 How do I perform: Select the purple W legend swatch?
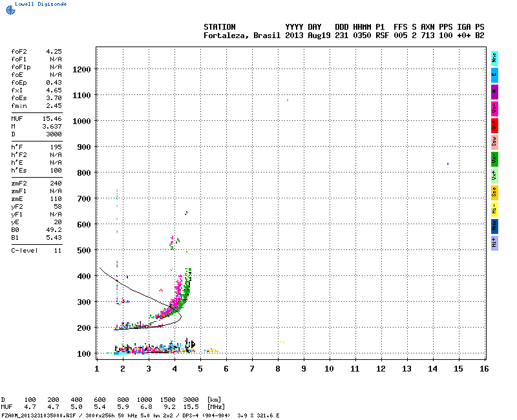click(x=494, y=92)
